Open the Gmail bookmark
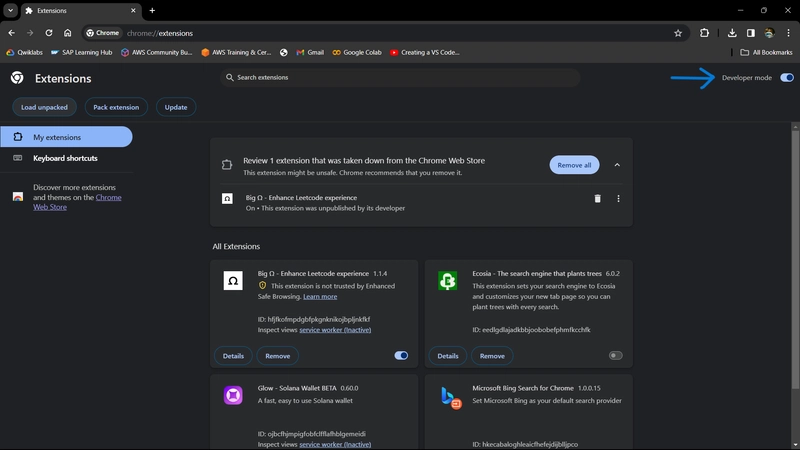 pos(310,52)
